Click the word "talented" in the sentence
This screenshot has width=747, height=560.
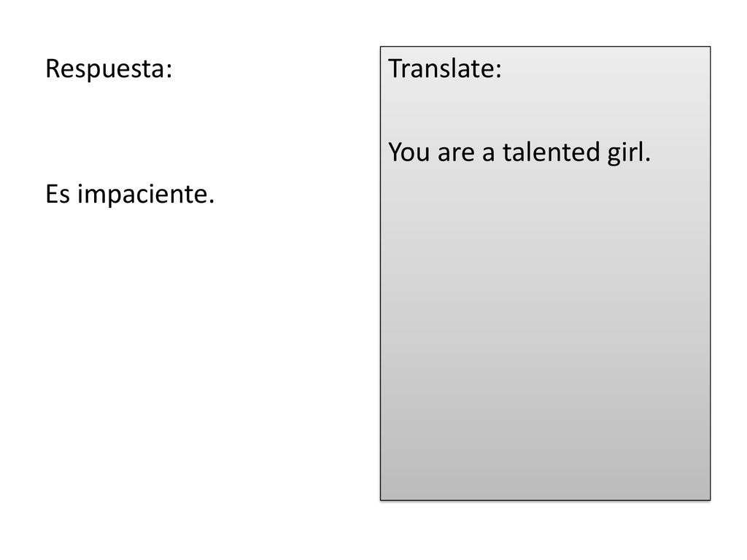(x=551, y=152)
